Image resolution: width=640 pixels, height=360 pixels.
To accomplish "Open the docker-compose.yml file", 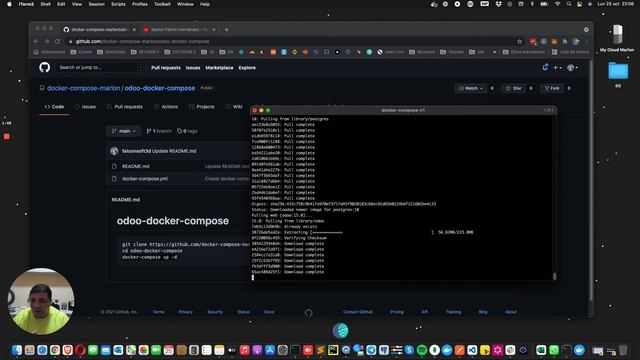I will (145, 179).
